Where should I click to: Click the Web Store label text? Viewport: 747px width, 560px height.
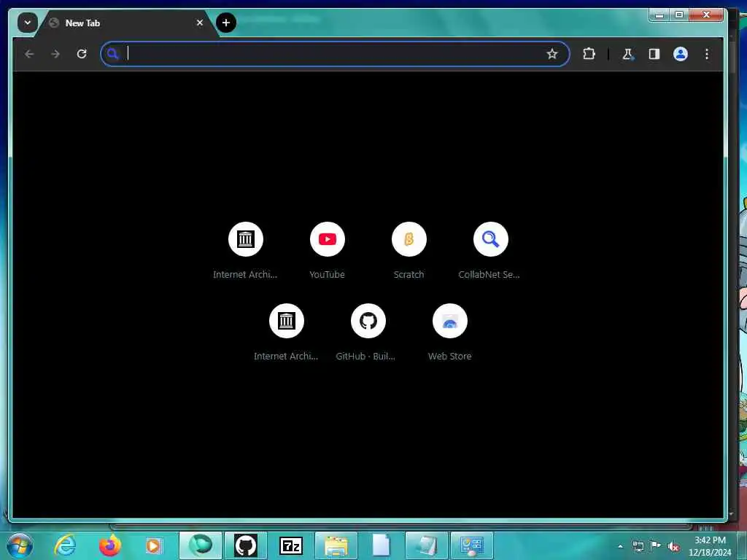[x=449, y=356]
